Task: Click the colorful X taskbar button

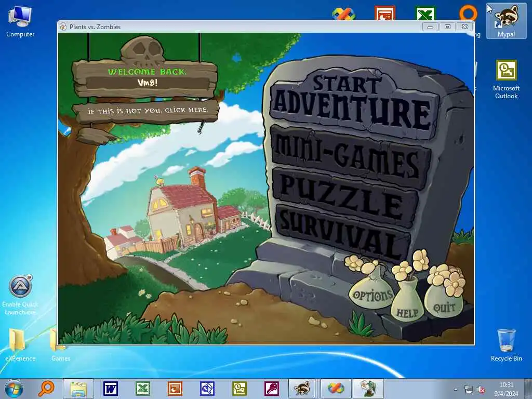Action: (336, 389)
